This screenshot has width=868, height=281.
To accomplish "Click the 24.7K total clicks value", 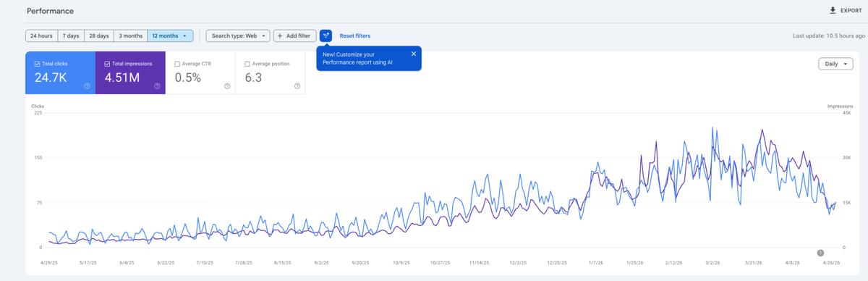I will [51, 77].
